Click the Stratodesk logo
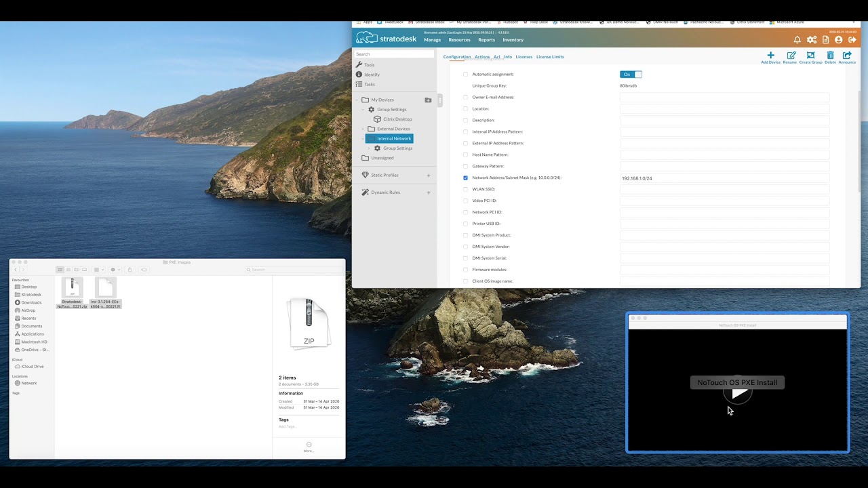 (x=387, y=38)
